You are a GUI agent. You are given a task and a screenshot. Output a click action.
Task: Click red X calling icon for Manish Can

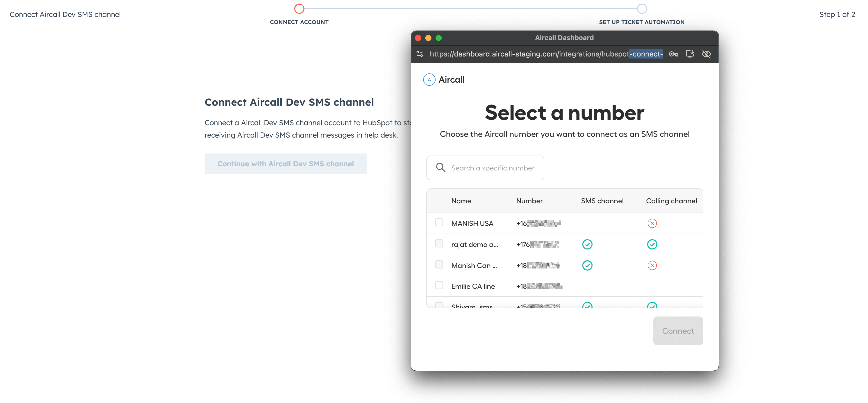(652, 265)
